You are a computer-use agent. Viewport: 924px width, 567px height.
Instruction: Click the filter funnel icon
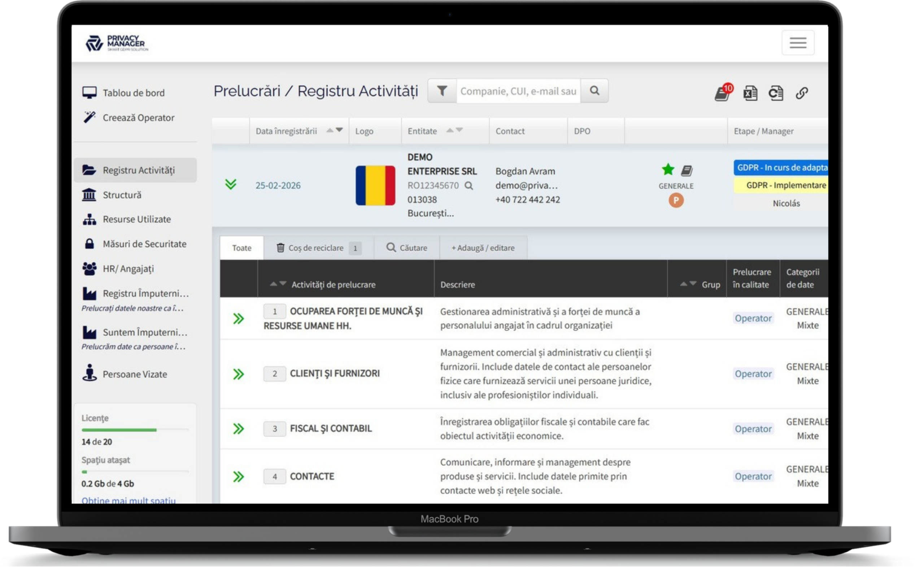tap(442, 91)
